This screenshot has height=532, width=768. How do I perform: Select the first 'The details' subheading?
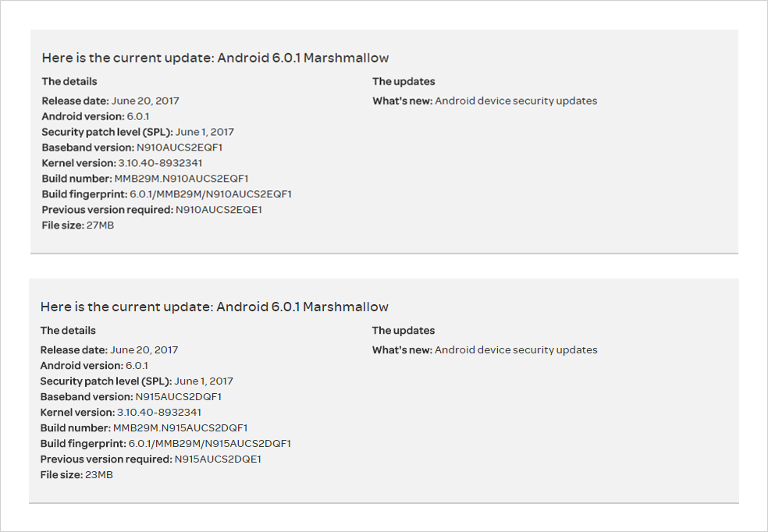[x=69, y=81]
